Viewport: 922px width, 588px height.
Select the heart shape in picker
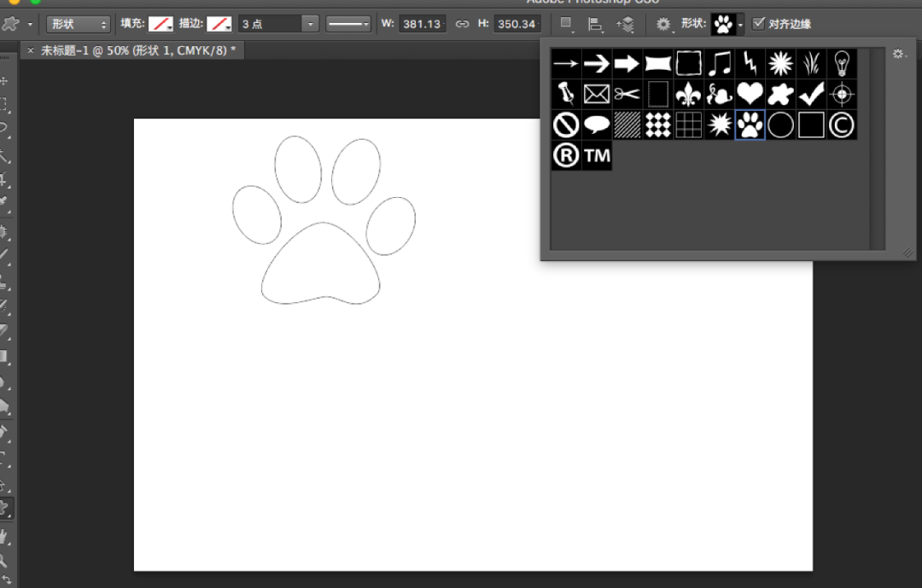[750, 94]
